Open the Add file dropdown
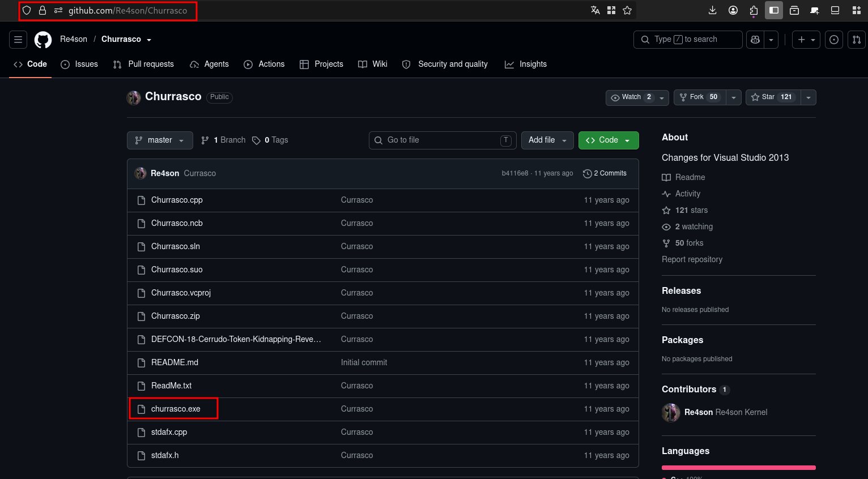868x479 pixels. [x=547, y=140]
